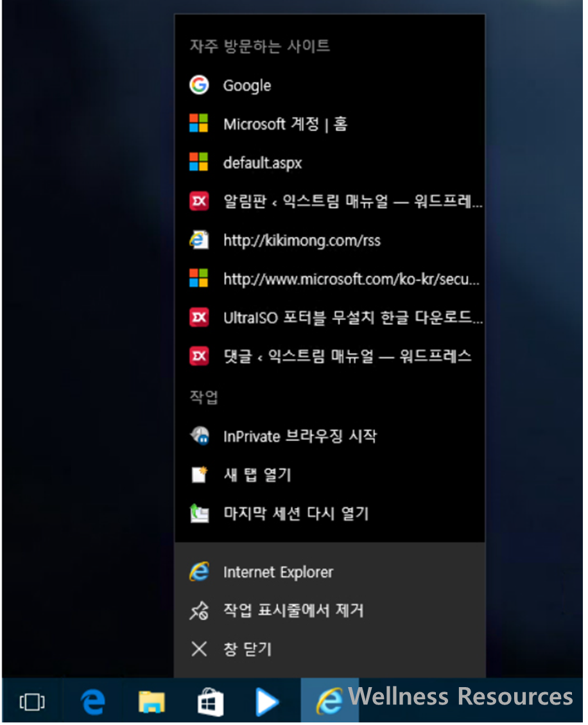Choose 마지막 세션 다시 열기
Viewport: 588px width, 725px height.
tap(329, 513)
